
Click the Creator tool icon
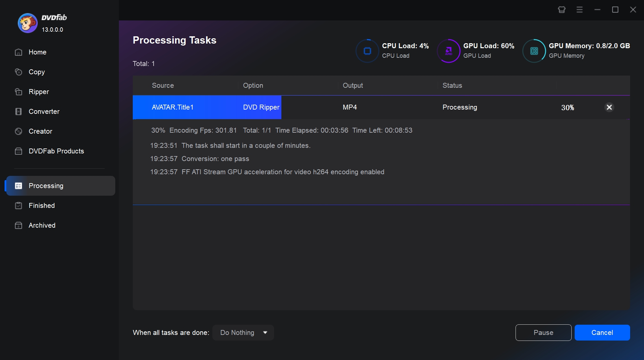tap(18, 131)
